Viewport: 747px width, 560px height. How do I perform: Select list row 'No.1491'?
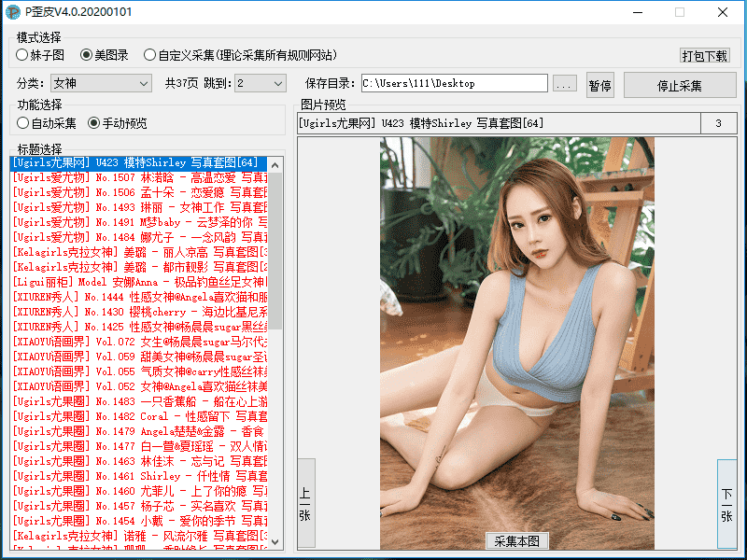(x=138, y=222)
